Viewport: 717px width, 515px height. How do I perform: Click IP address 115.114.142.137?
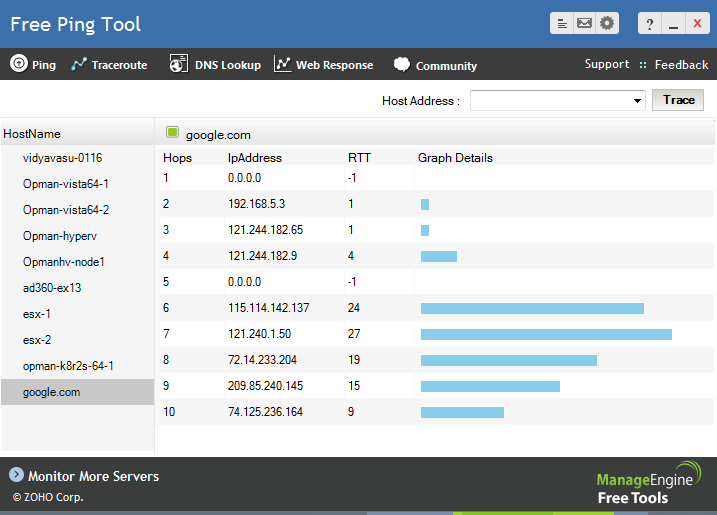pyautogui.click(x=269, y=308)
